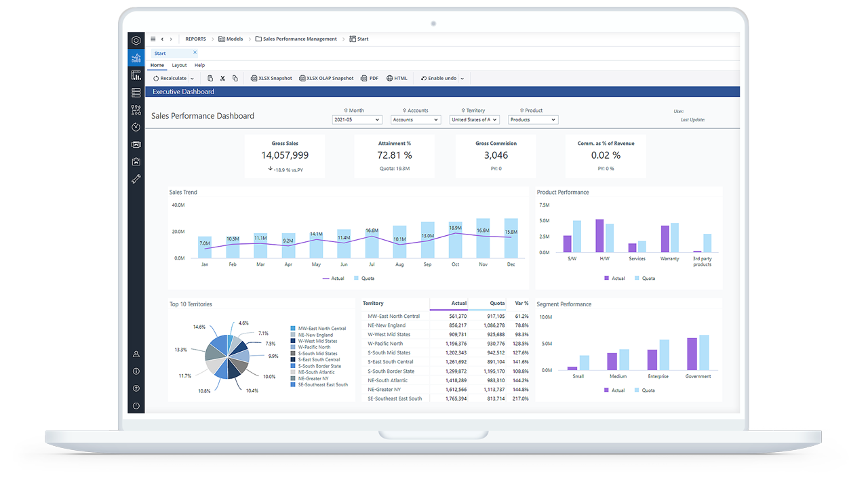Image resolution: width=868 pixels, height=488 pixels.
Task: Open the Territory dropdown
Action: pyautogui.click(x=475, y=119)
